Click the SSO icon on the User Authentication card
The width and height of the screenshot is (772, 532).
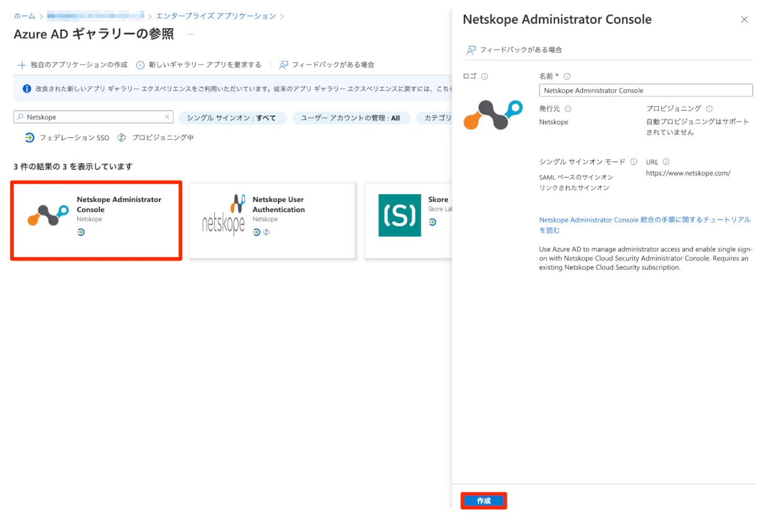256,232
